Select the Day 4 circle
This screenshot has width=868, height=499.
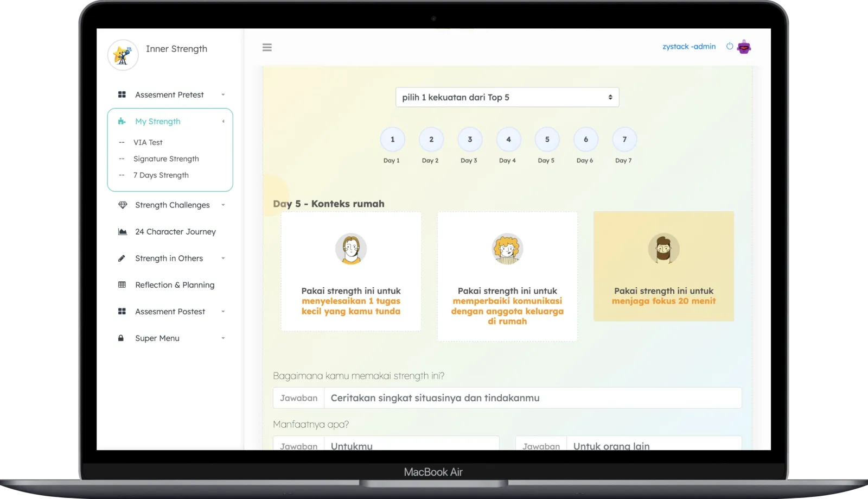(508, 140)
